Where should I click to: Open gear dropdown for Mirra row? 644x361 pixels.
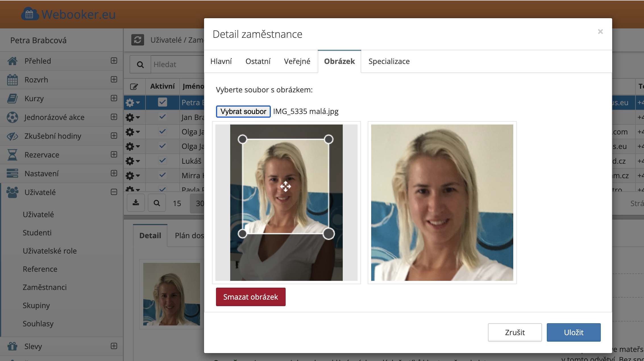[133, 175]
